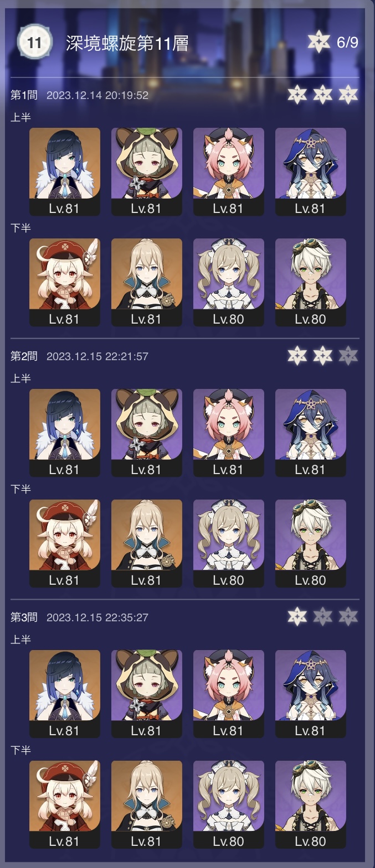The width and height of the screenshot is (375, 868).
Task: Click third lit star of 第1間
Action: click(348, 95)
